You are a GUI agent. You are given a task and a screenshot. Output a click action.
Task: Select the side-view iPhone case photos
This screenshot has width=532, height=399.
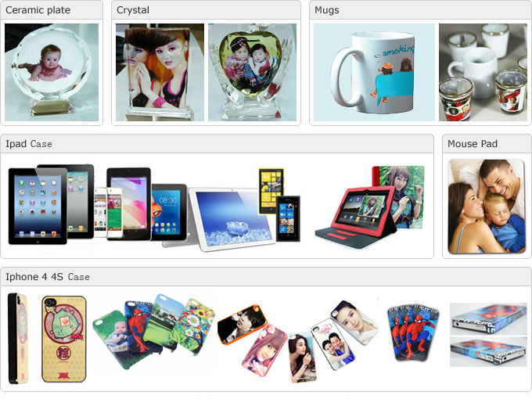488,335
